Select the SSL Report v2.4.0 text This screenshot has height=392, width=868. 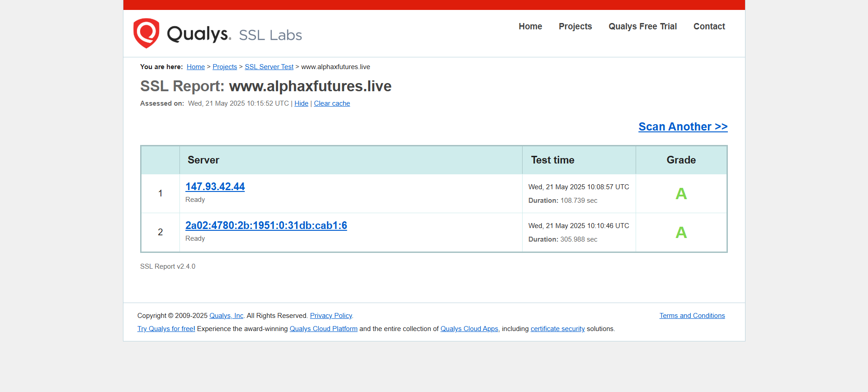(x=168, y=266)
